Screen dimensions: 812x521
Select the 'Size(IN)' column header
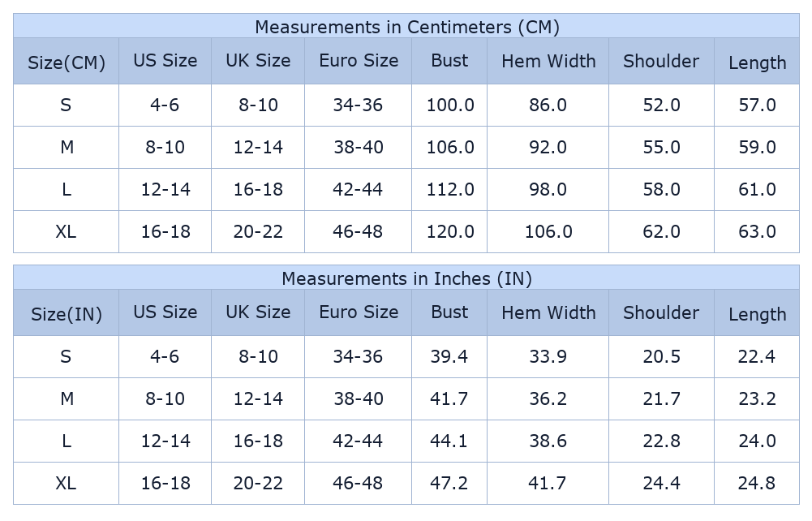pyautogui.click(x=67, y=314)
